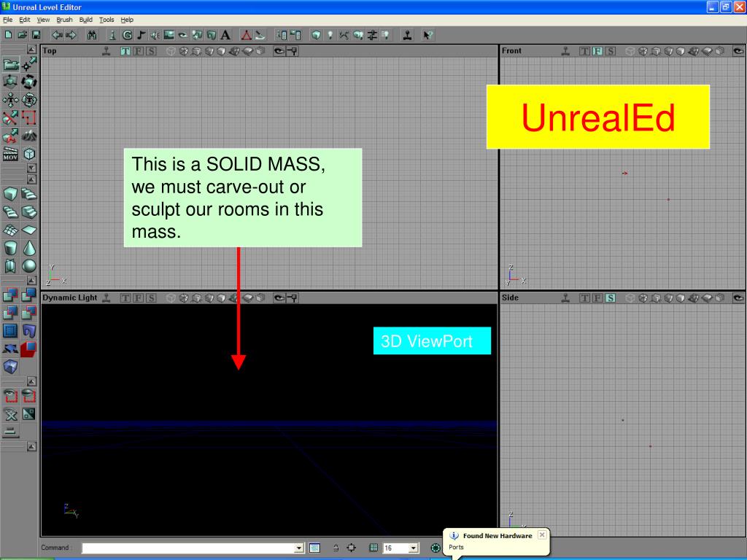Open the Build menu
Viewport: 747px width, 560px height.
click(86, 20)
